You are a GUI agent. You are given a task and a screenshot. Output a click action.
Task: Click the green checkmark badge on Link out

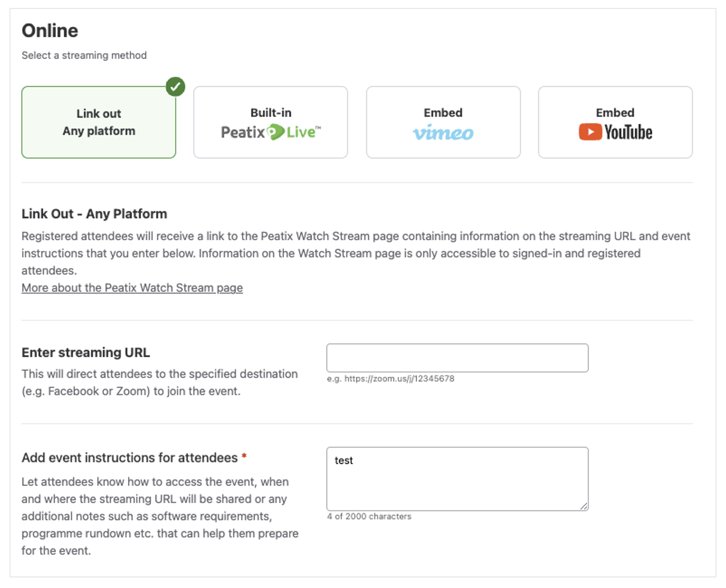pyautogui.click(x=175, y=87)
